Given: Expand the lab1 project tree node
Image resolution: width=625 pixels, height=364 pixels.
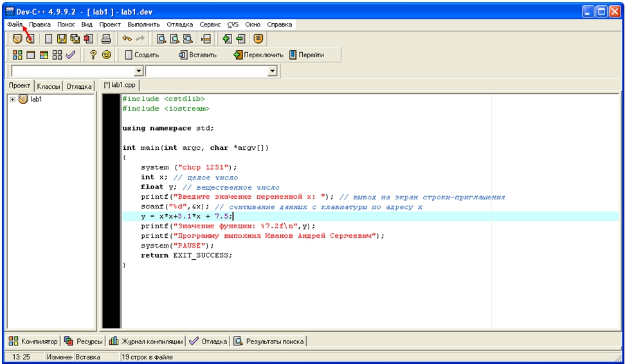Looking at the screenshot, I should [12, 99].
